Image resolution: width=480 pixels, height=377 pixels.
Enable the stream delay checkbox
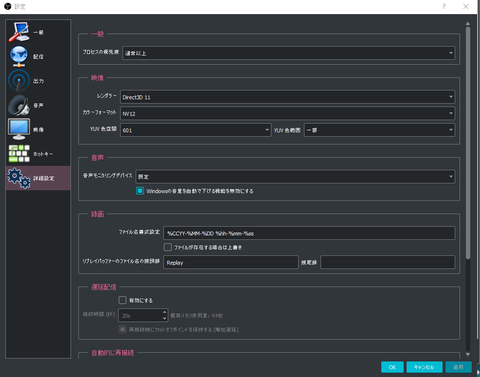click(123, 300)
